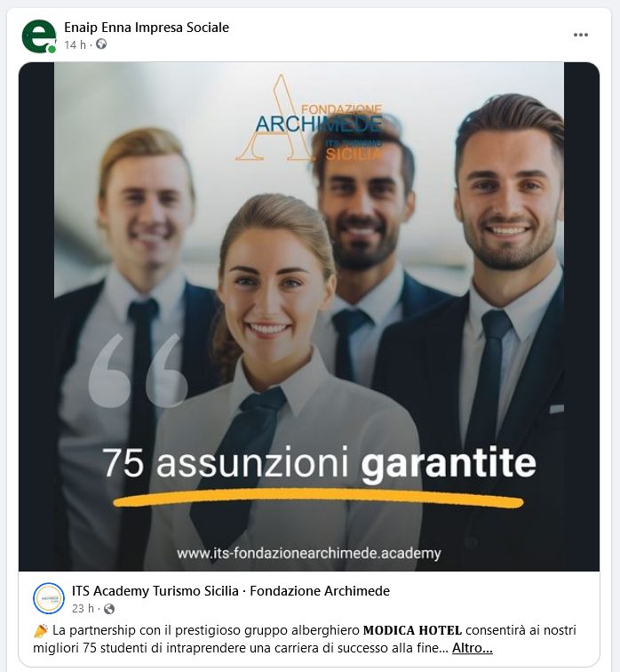Screen dimensions: 620x672
Task: Click the Enaip Enna green 'e' profile avatar
Action: coord(38,36)
